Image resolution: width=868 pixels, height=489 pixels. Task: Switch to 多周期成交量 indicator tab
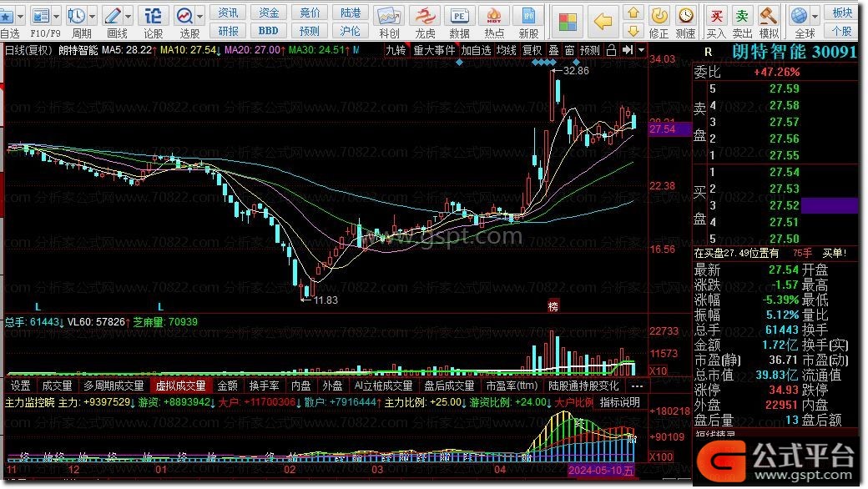(x=114, y=386)
